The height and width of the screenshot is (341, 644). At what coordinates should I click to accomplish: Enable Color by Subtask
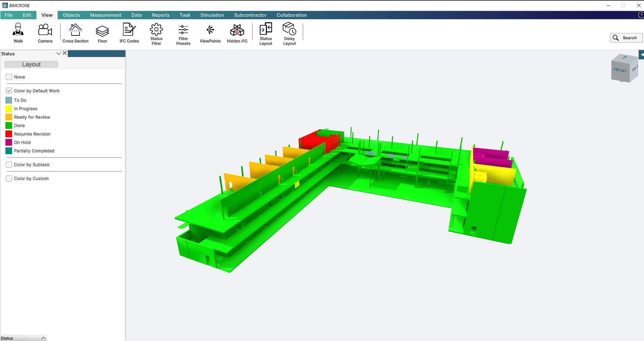[9, 165]
